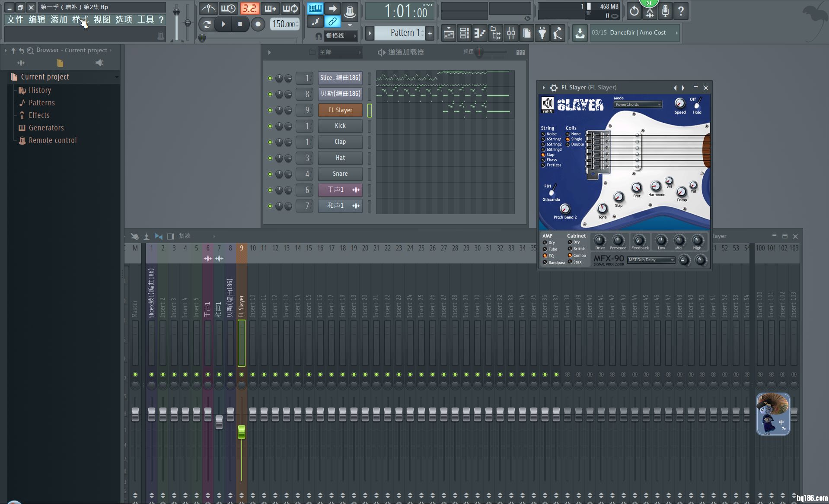Screen dimensions: 829x504
Task: Open the 选项 menu
Action: [124, 19]
